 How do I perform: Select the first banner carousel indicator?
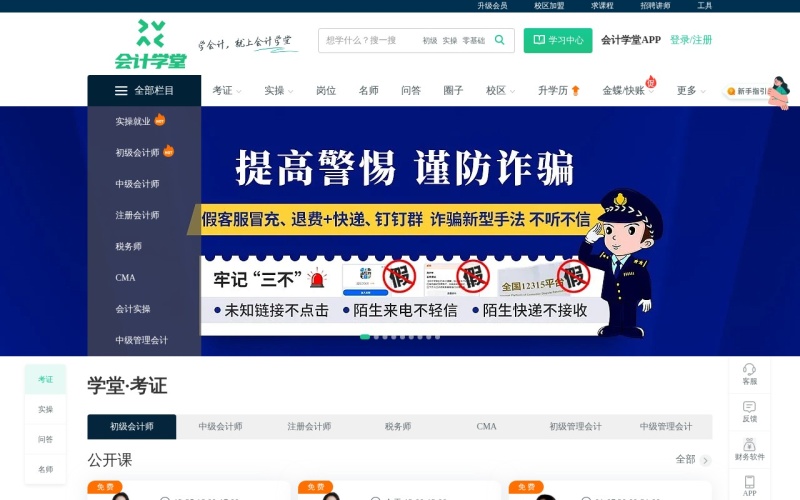coord(365,337)
